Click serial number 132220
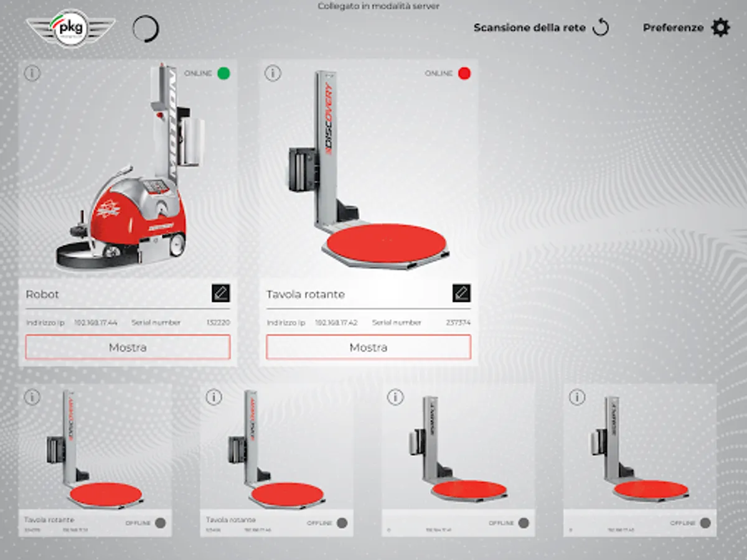 pos(218,322)
